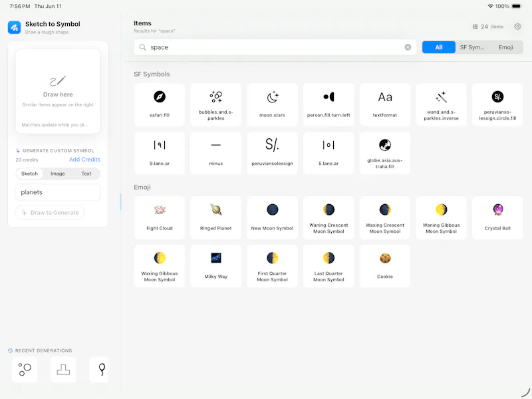532x399 pixels.
Task: Select the safari.fill symbol
Action: [x=160, y=105]
